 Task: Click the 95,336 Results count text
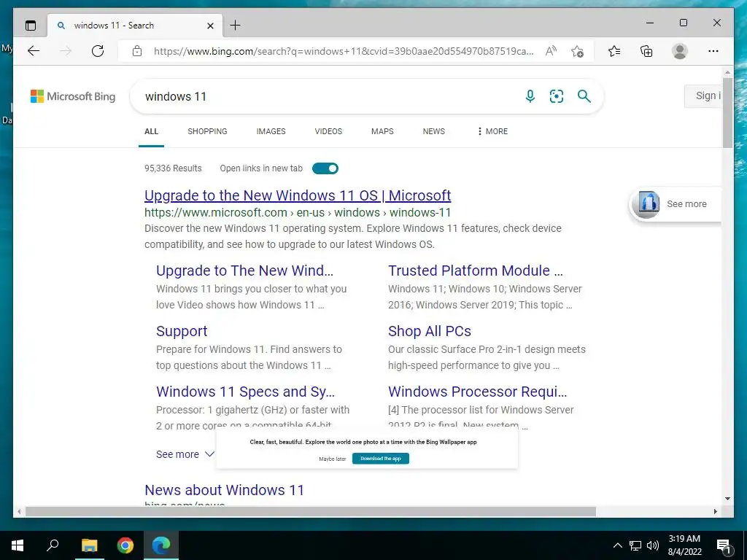click(173, 168)
